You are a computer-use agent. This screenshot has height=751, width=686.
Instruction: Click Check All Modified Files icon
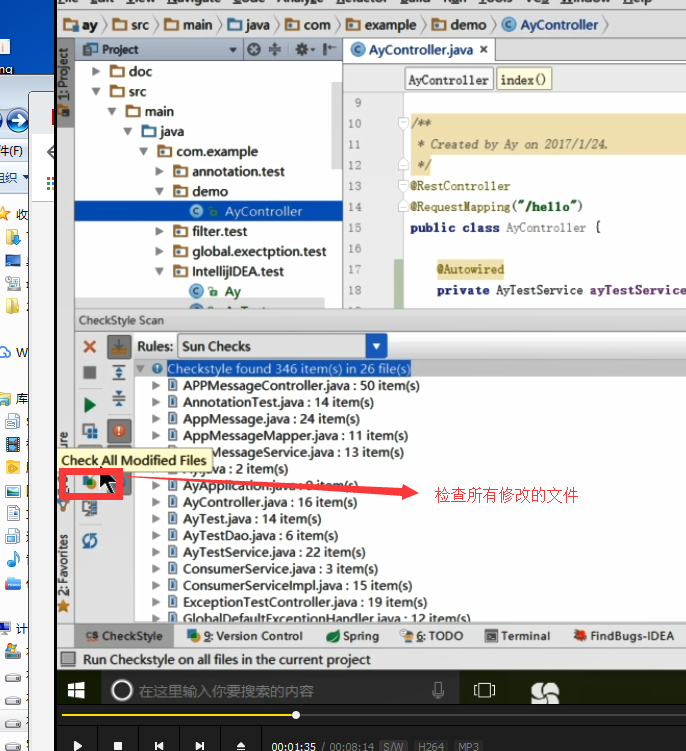(x=90, y=482)
